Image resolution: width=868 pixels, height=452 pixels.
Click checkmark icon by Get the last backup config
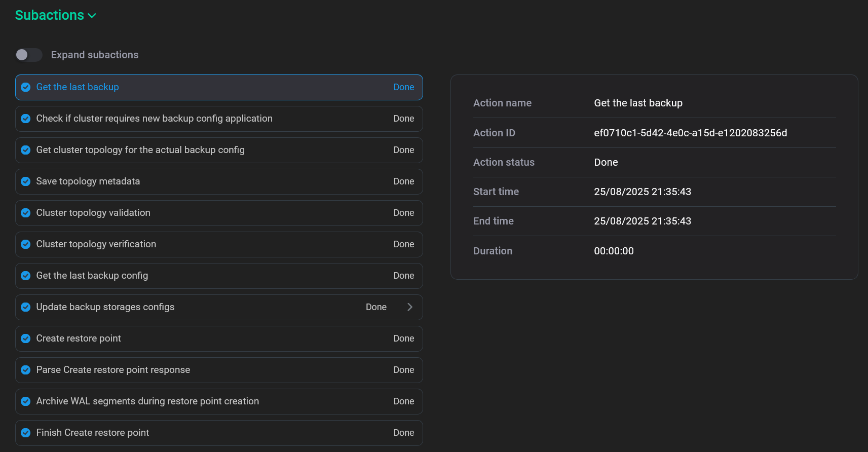tap(26, 276)
